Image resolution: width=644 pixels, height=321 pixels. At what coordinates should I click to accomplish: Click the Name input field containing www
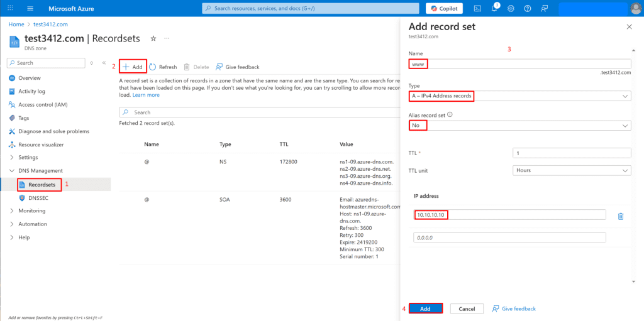[x=519, y=64]
